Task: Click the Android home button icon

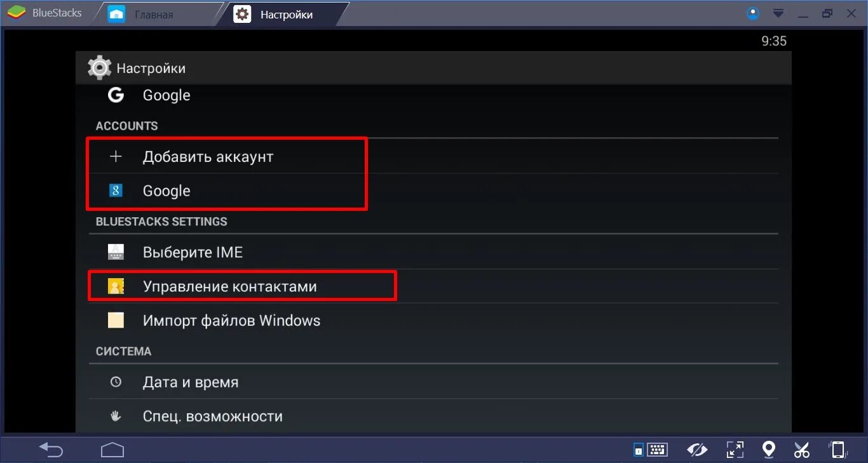Action: (112, 450)
